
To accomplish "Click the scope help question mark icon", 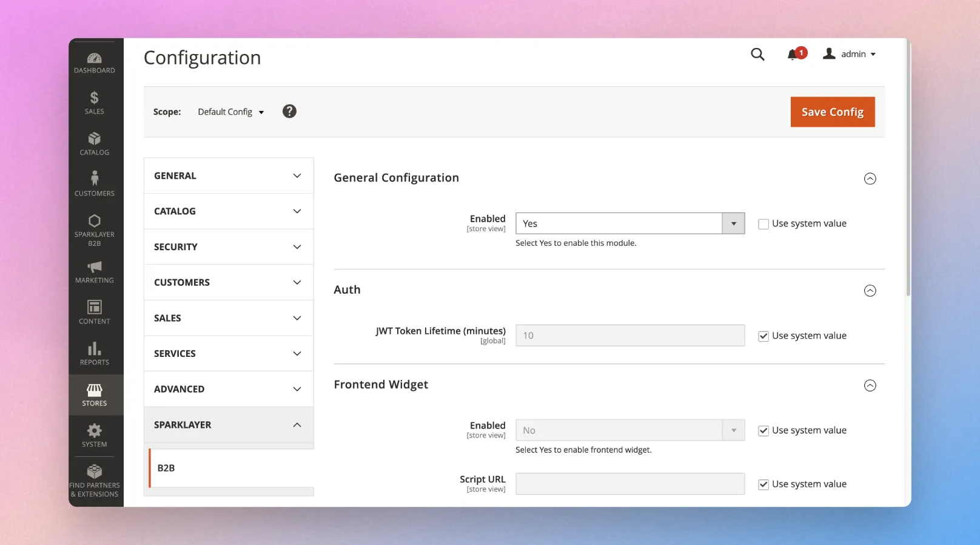I will [289, 111].
